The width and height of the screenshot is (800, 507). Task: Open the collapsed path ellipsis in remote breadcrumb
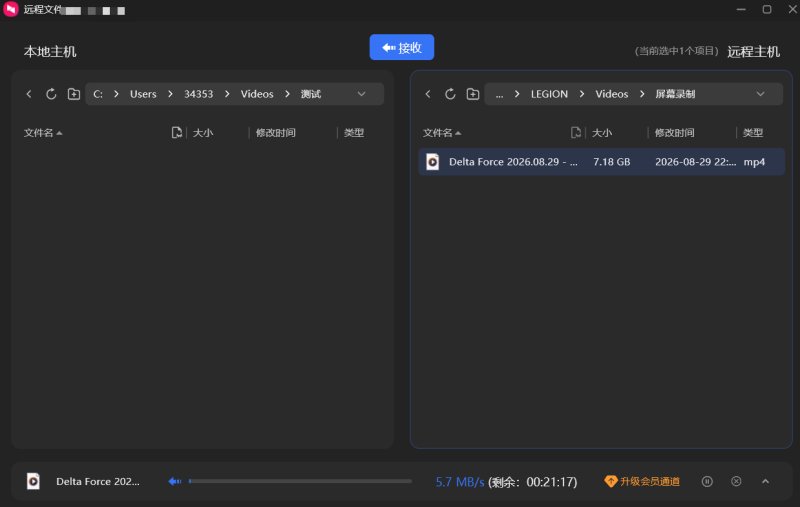click(x=499, y=94)
